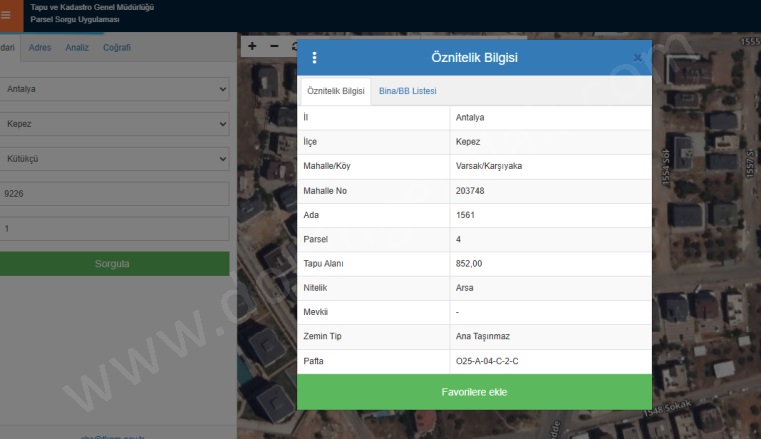The height and width of the screenshot is (439, 761).
Task: Click the Pafta value O25-A-04-C-2-C
Action: (x=487, y=360)
